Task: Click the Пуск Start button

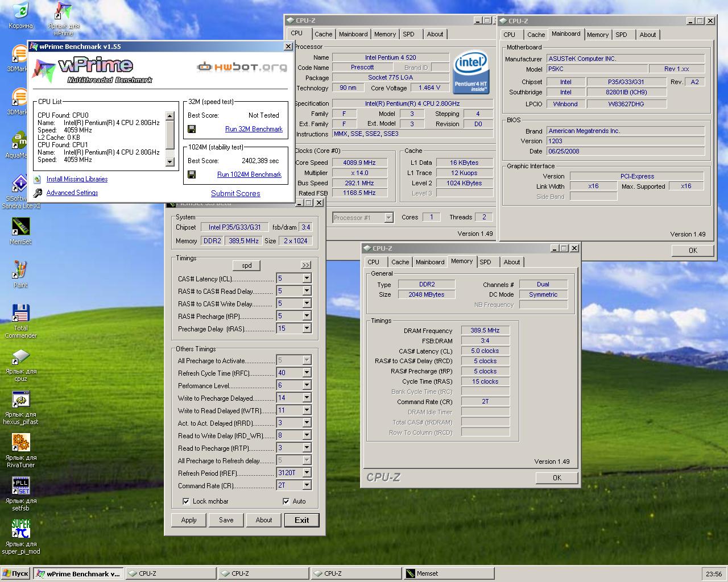Action: [x=15, y=573]
